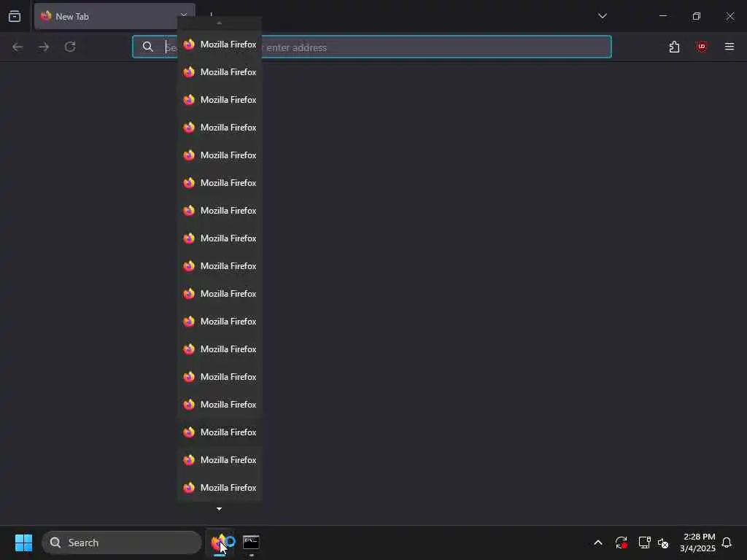Open the Firefox hamburger application menu
The width and height of the screenshot is (747, 560).
click(729, 47)
